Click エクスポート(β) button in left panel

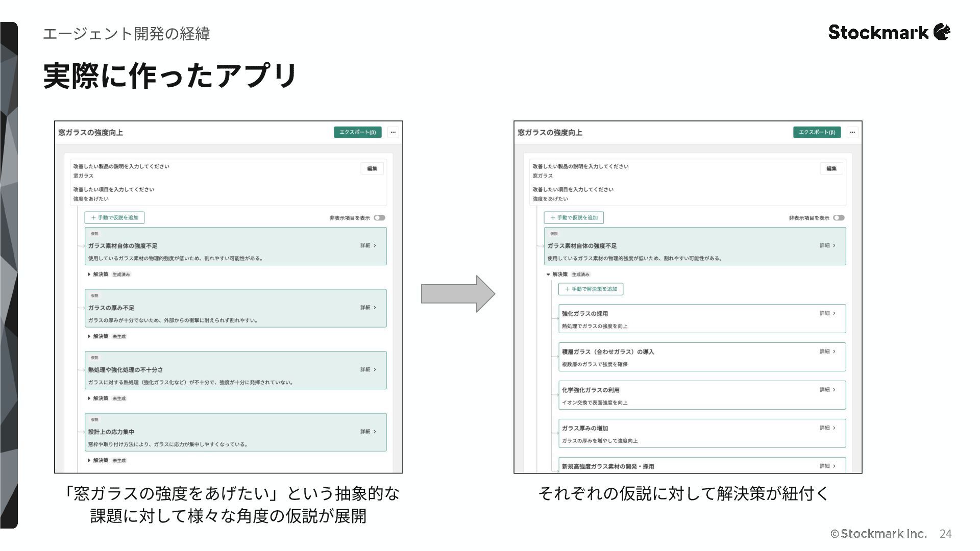(357, 132)
